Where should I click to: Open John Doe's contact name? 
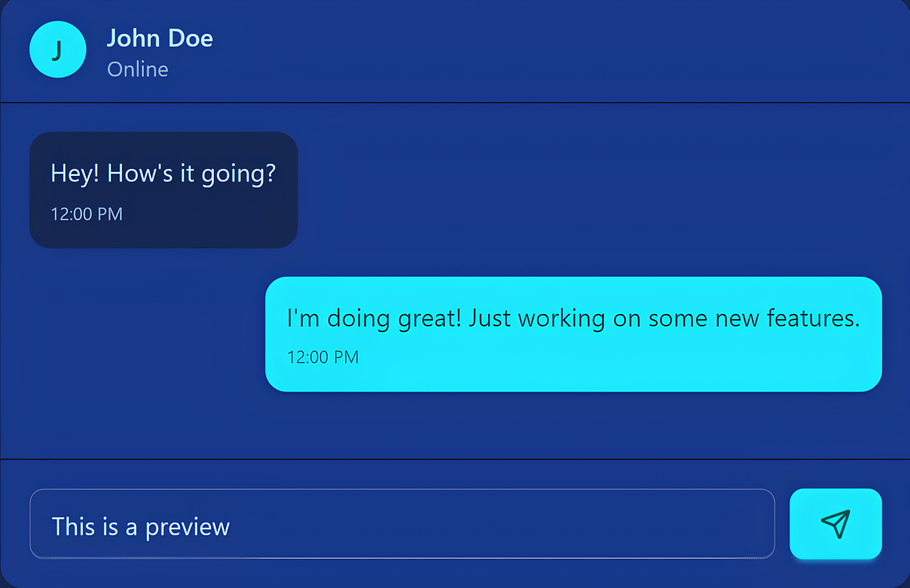click(160, 38)
